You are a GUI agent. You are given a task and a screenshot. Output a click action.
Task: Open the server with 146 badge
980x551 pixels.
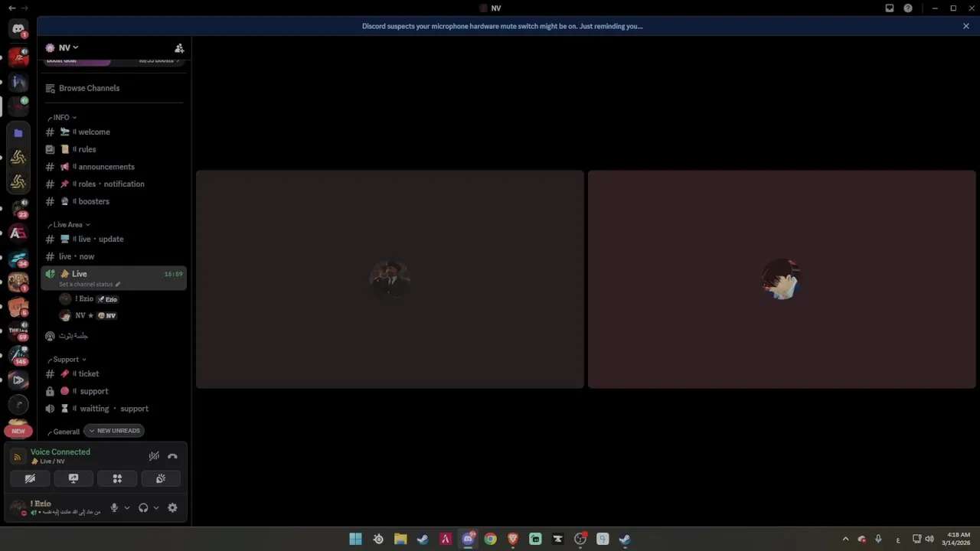18,355
